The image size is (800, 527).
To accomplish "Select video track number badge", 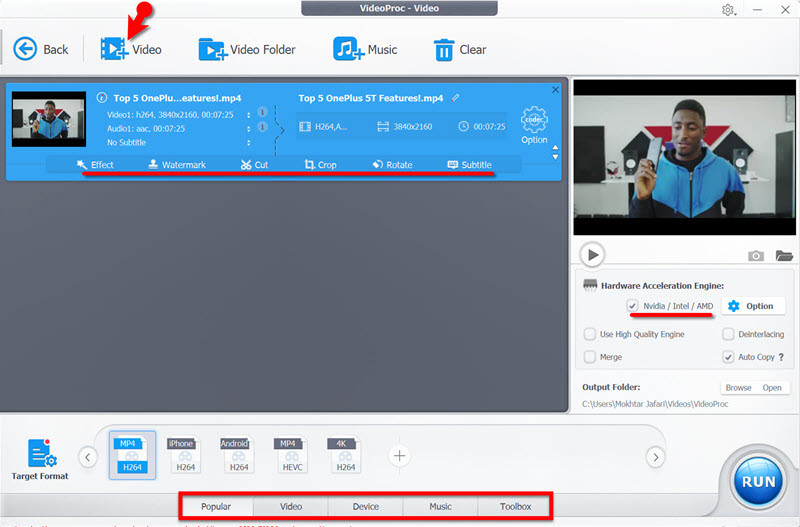I will click(262, 112).
